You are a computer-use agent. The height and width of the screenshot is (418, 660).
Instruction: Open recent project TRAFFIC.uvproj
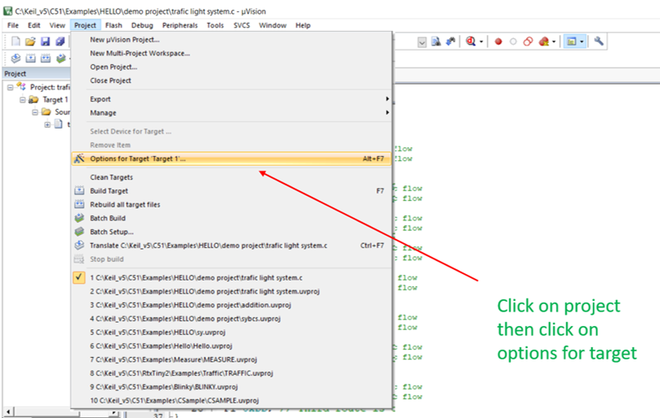click(x=231, y=373)
